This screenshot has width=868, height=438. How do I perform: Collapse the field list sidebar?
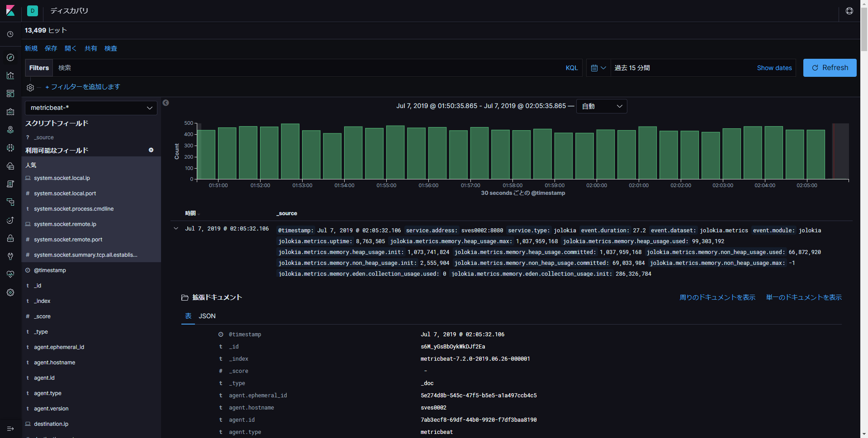[166, 103]
